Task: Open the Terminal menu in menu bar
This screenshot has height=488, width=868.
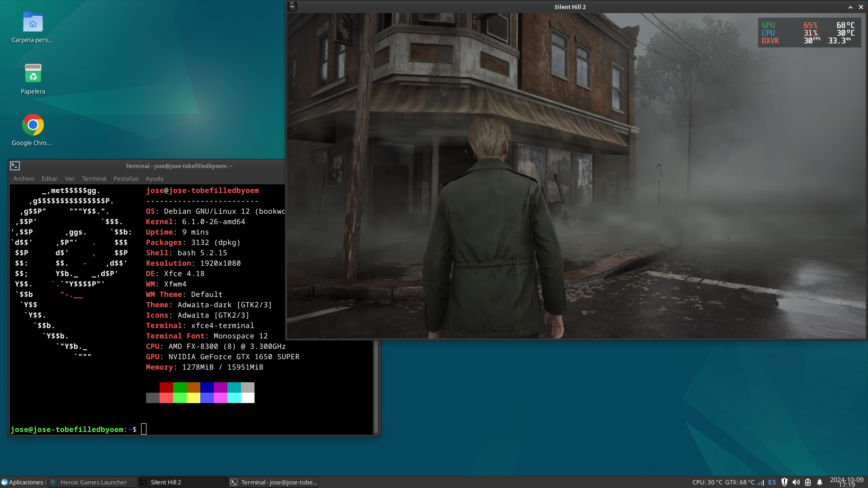Action: click(x=94, y=178)
